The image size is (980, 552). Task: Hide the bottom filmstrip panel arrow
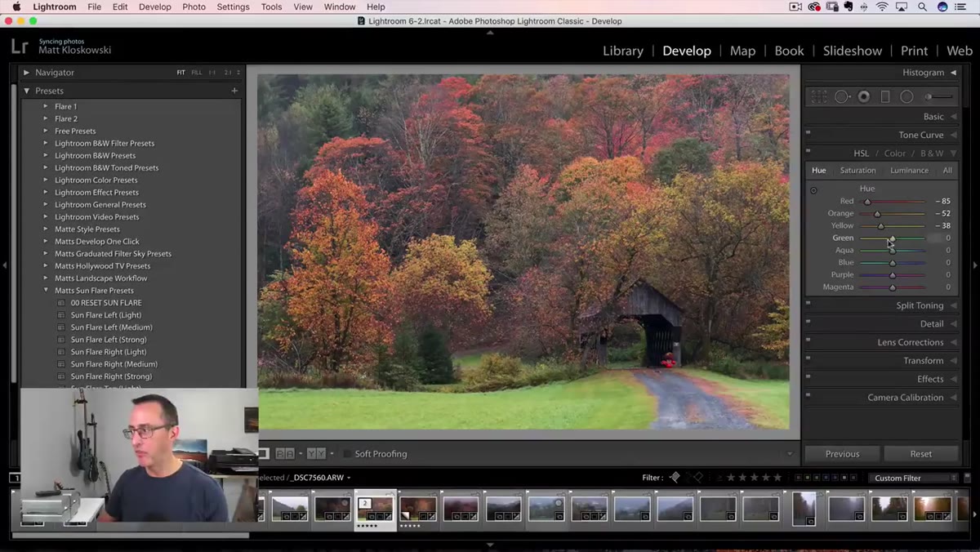click(490, 545)
